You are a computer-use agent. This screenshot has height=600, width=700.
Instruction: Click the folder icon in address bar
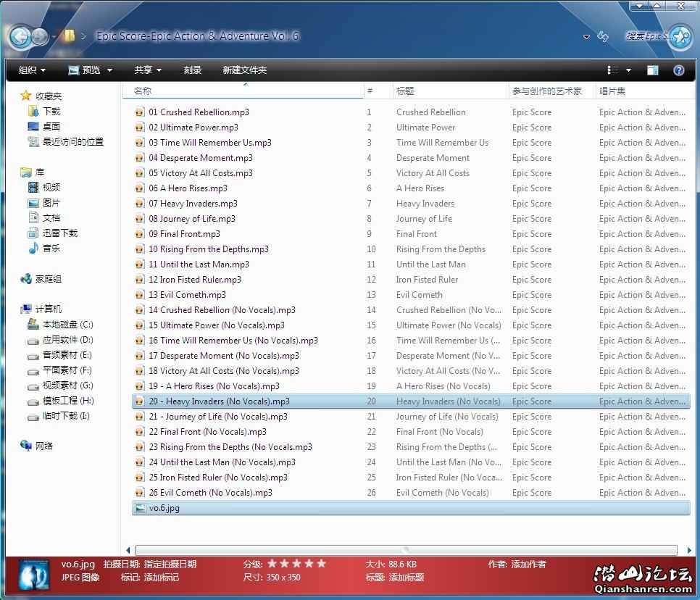coord(70,36)
